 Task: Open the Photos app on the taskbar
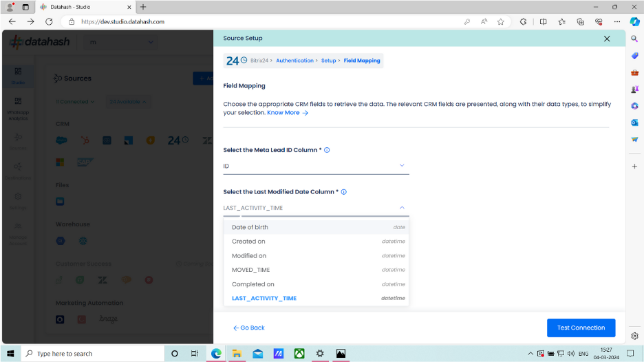[341, 353]
